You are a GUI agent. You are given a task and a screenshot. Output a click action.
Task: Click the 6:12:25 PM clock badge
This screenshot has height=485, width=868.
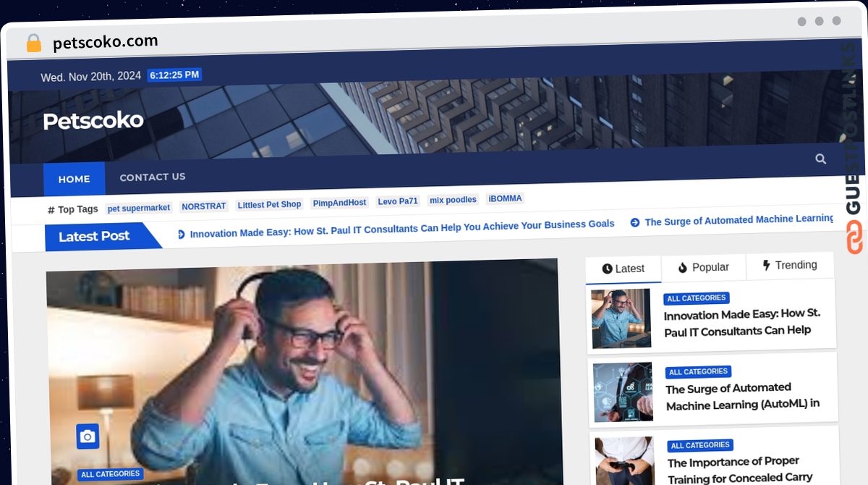coord(174,75)
